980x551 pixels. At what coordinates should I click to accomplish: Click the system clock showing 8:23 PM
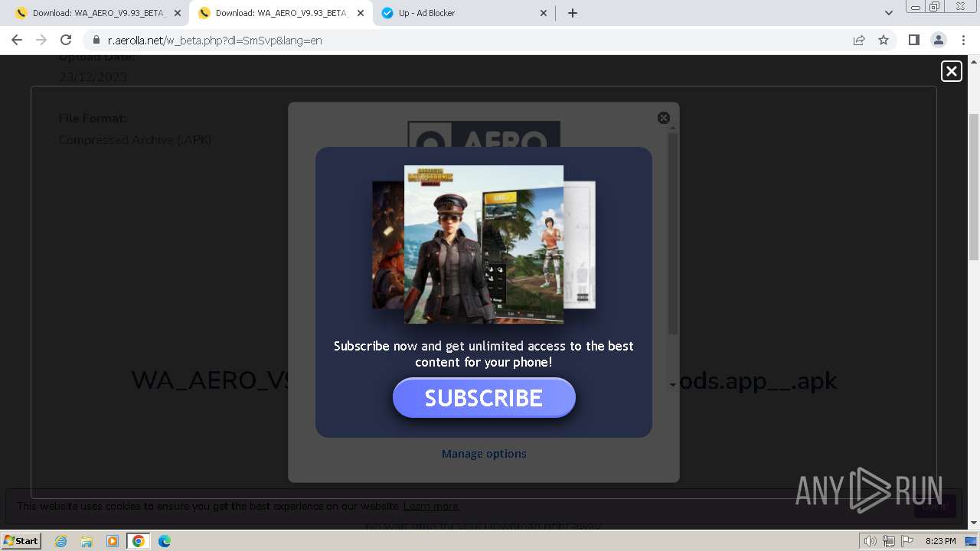pos(941,541)
